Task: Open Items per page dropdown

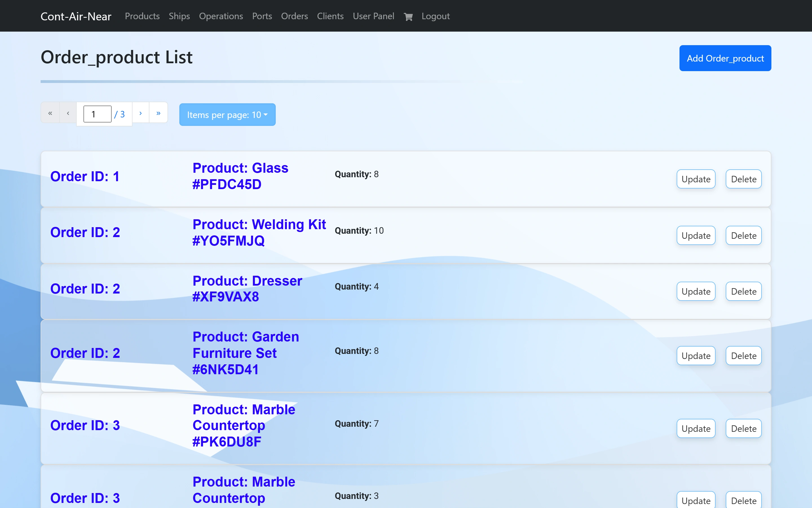Action: [228, 115]
